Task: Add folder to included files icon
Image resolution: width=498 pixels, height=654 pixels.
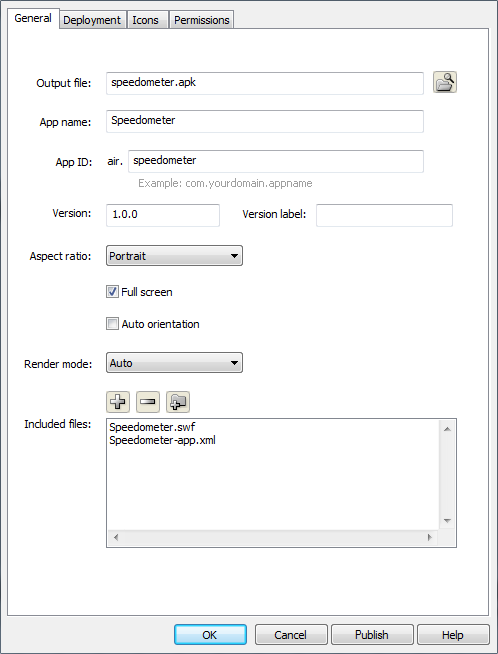Action: 178,402
